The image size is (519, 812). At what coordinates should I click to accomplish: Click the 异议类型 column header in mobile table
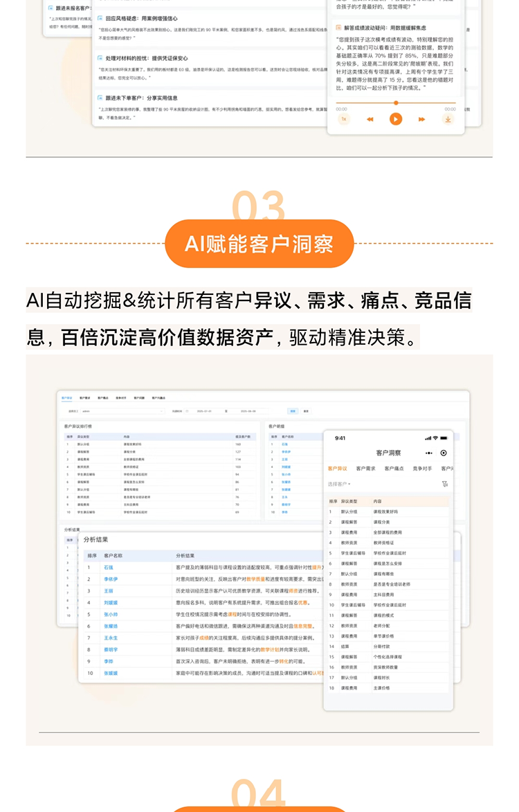click(349, 501)
